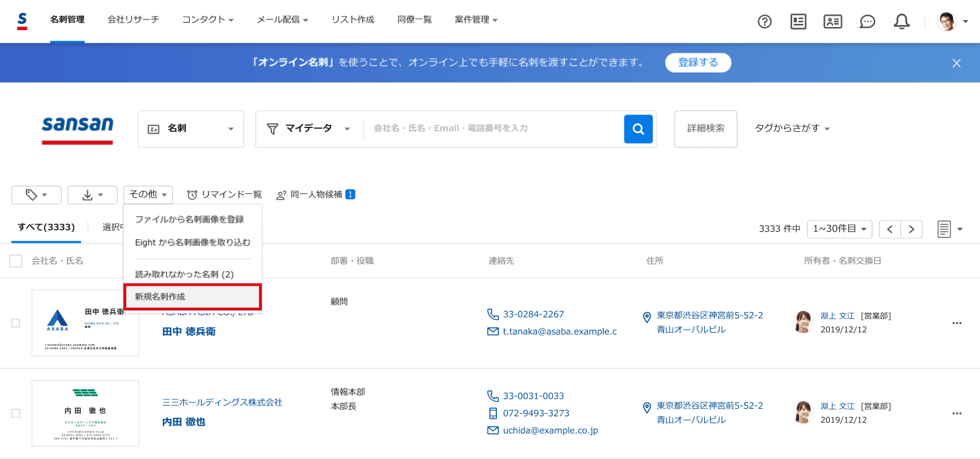
Task: Open the メール配信 menu
Action: (283, 20)
